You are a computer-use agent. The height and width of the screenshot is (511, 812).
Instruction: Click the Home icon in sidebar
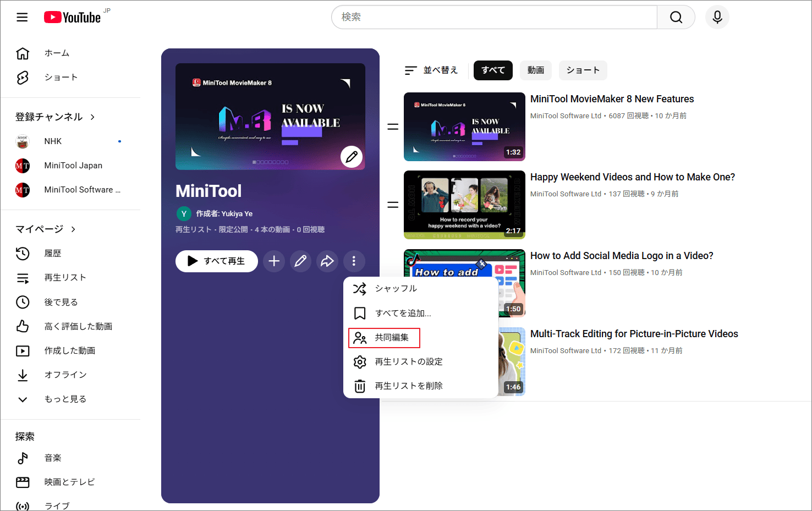(x=23, y=53)
